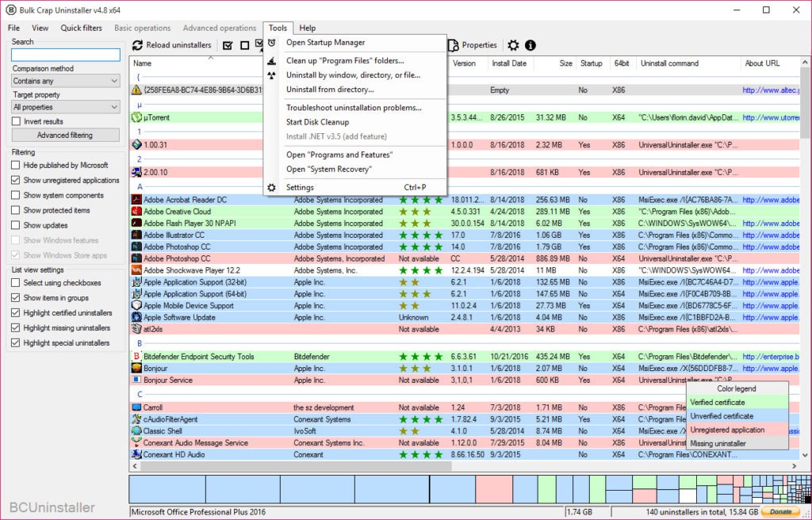Choose Troubleshoot uninstallation problems
This screenshot has width=812, height=520.
354,108
